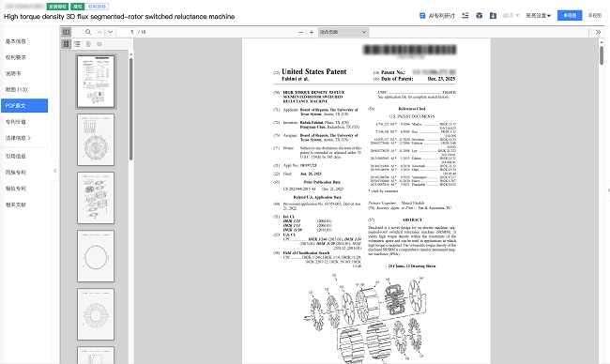Image resolution: width=610 pixels, height=364 pixels.
Task: Switch to 双视图 dual view
Action: click(x=594, y=15)
